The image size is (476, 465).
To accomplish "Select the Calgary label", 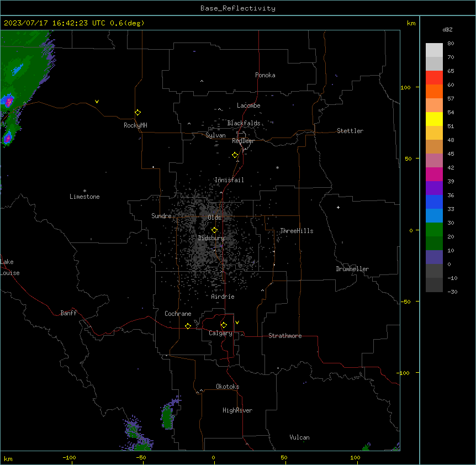I will click(220, 333).
